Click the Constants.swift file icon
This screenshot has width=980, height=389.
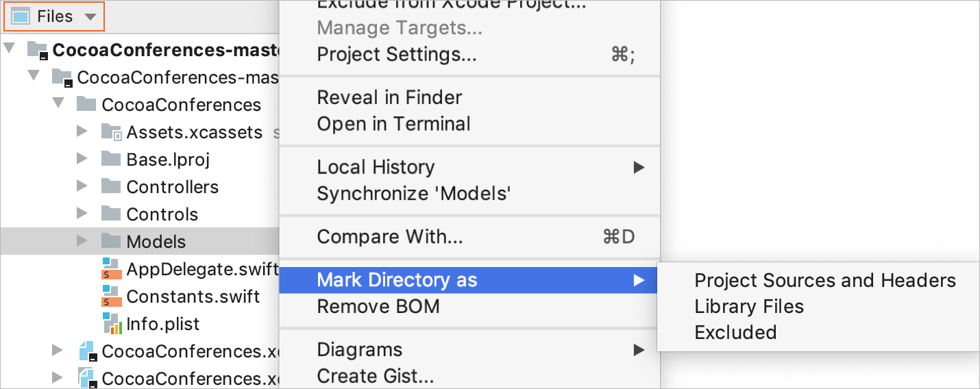[111, 296]
